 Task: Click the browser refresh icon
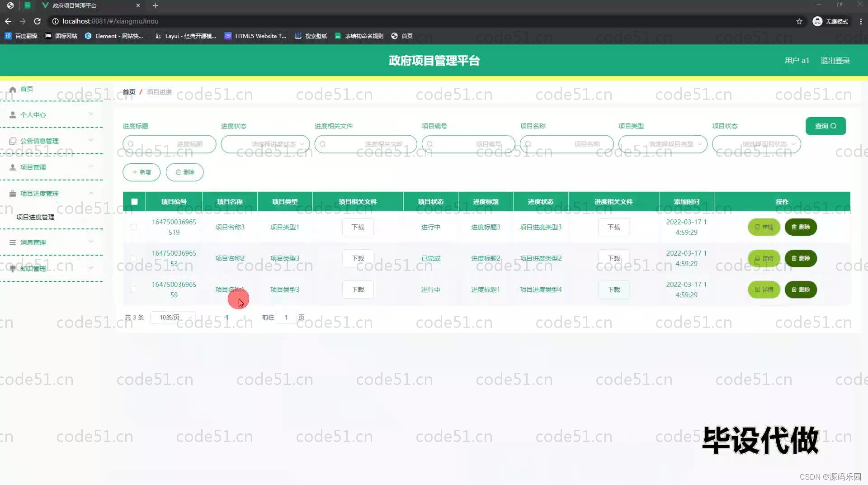(38, 21)
